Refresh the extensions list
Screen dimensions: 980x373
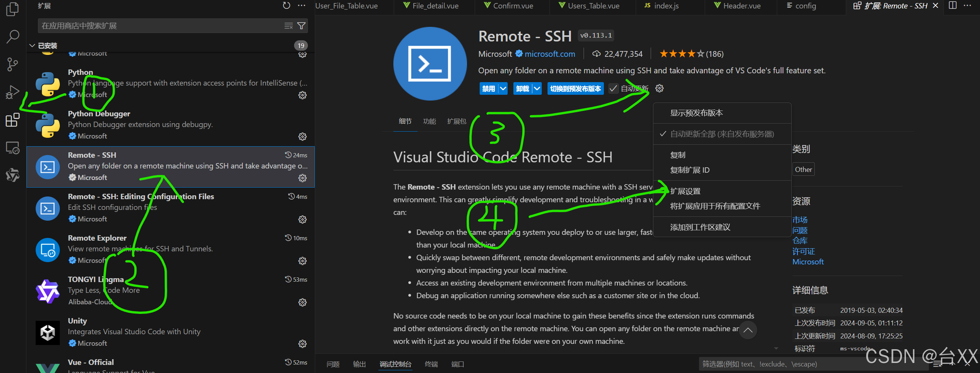[x=286, y=6]
